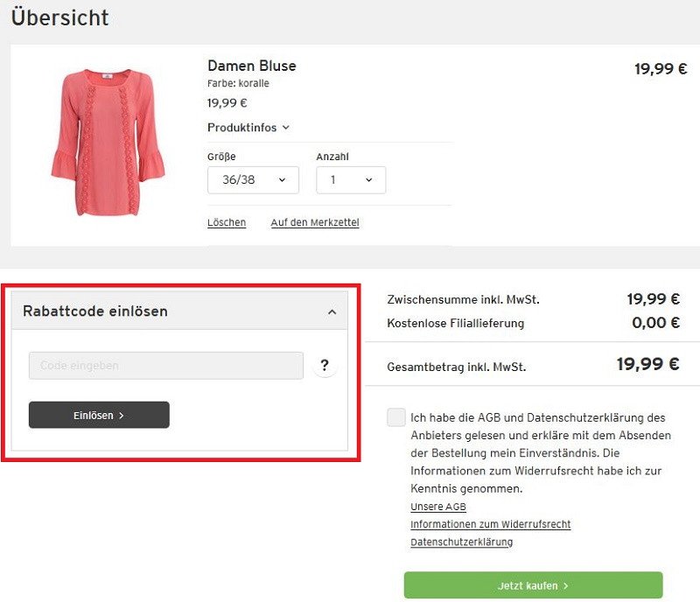
Task: Open the Anzahl quantity dropdown
Action: [350, 180]
